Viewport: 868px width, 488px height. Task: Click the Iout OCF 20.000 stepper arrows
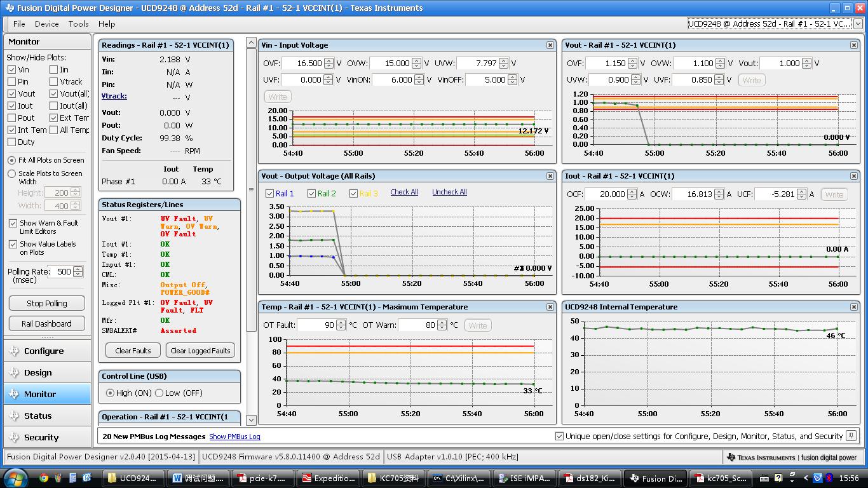[632, 194]
